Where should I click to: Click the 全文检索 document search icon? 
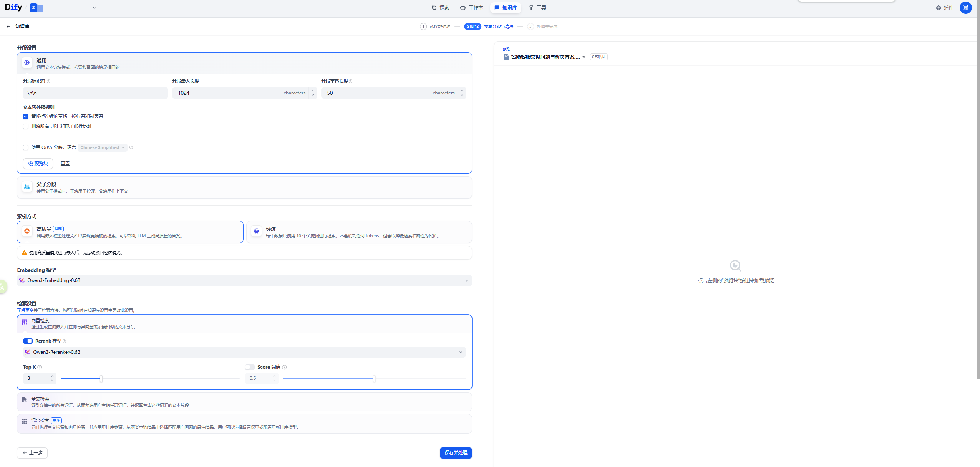point(24,400)
